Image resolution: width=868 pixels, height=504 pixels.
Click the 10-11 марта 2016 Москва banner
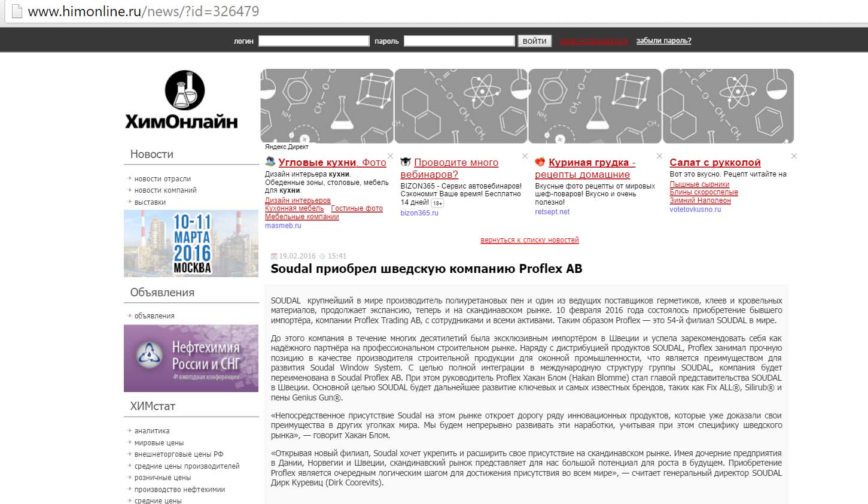pos(191,243)
